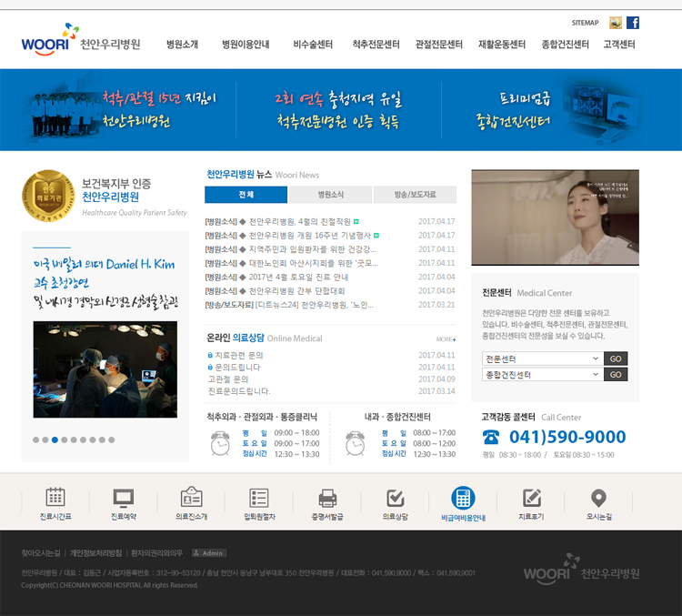Viewport: 682px width, 616px height.
Task: Click the 증명서발급 printer icon
Action: point(327,498)
